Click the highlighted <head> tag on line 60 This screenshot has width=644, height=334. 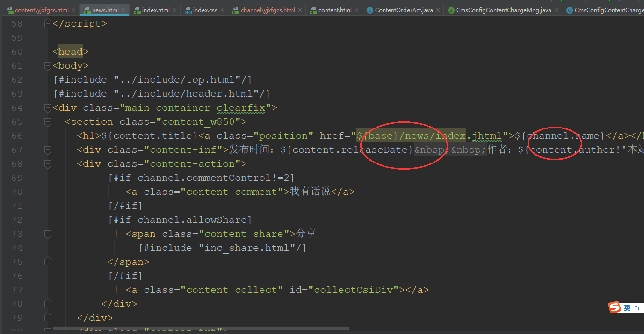pyautogui.click(x=71, y=51)
